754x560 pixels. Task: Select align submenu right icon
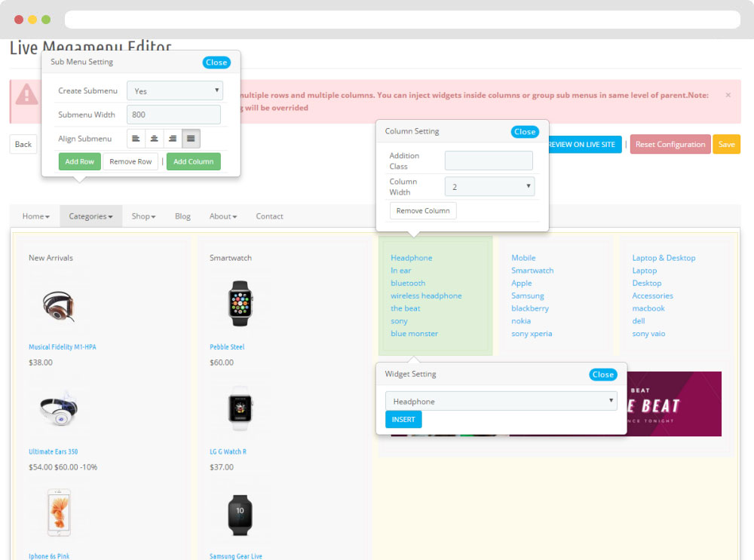pyautogui.click(x=173, y=139)
